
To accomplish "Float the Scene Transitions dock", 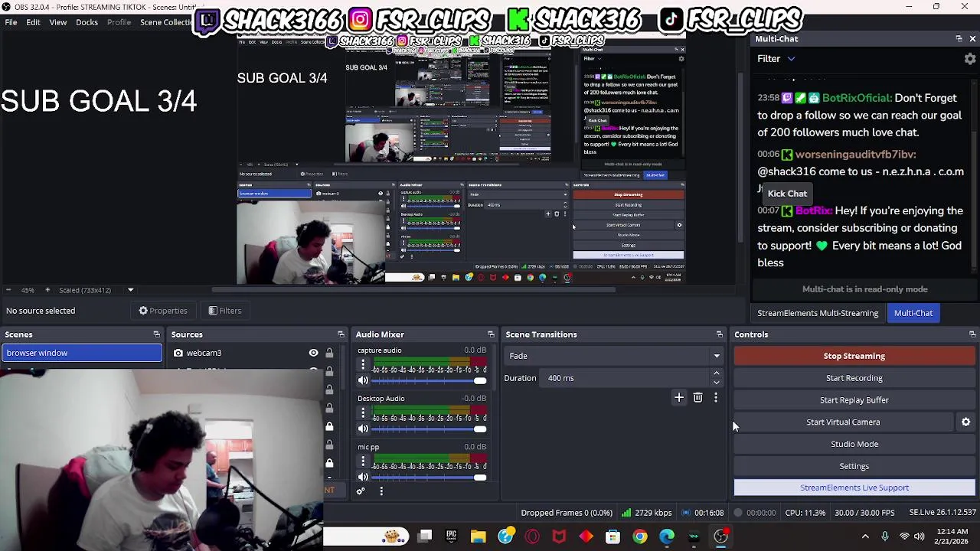I will (x=719, y=334).
